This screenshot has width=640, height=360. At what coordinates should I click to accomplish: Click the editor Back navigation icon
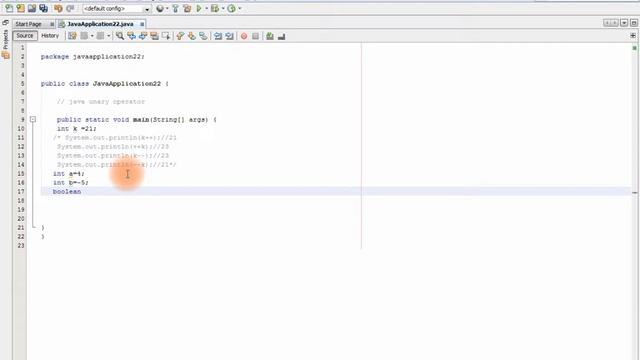(x=84, y=36)
